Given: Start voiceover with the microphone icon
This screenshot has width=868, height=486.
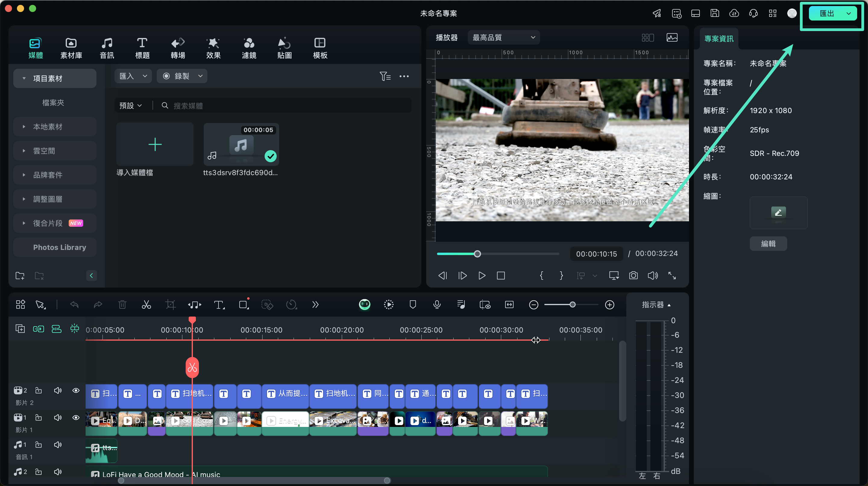Looking at the screenshot, I should [437, 305].
